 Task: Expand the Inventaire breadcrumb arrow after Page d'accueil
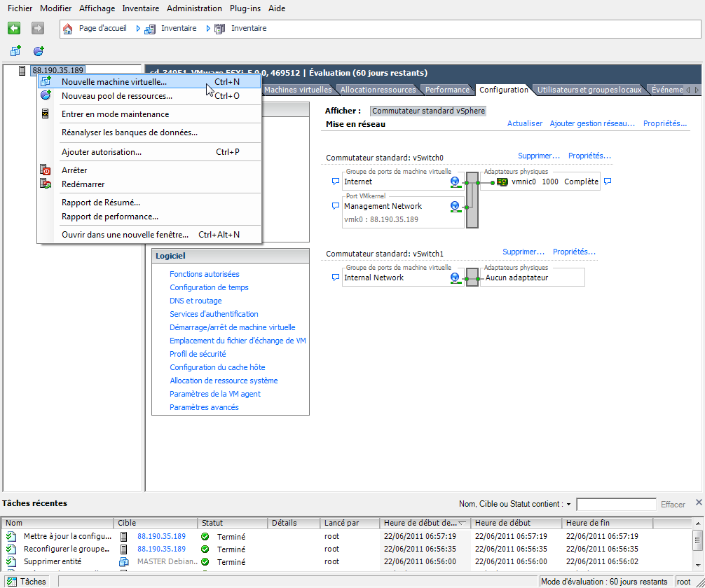point(138,29)
